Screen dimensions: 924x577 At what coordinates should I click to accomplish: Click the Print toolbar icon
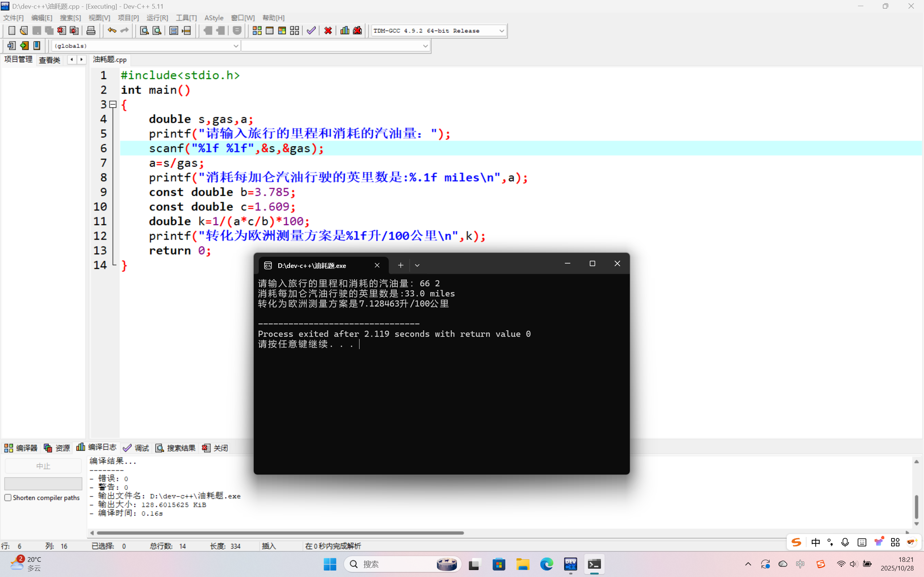[x=91, y=31]
